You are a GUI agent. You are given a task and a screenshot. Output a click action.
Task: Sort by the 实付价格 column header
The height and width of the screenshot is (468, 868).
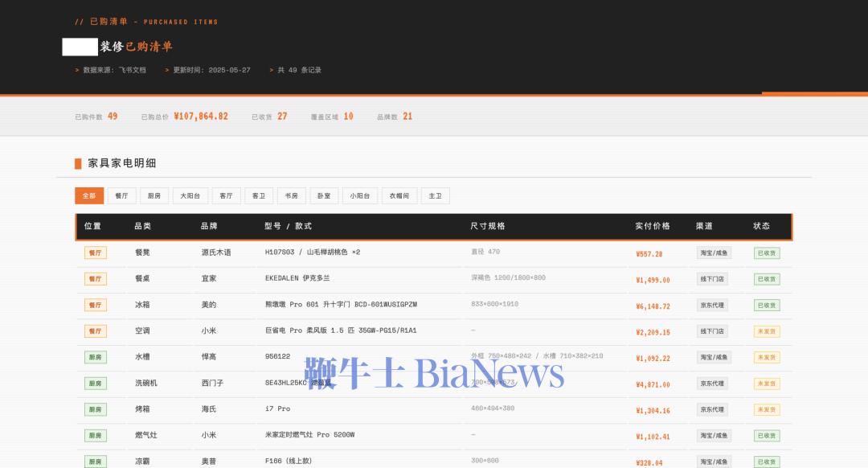pyautogui.click(x=652, y=226)
